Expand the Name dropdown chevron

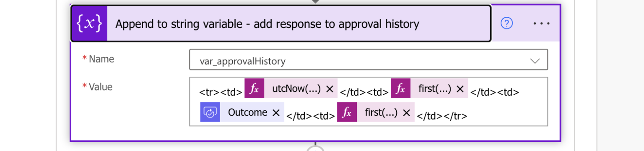tap(535, 61)
